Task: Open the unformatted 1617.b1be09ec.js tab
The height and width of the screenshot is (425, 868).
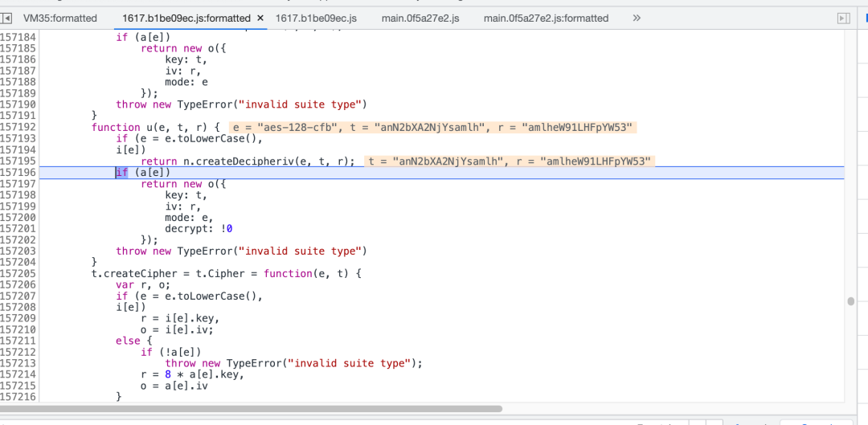Action: coord(316,18)
